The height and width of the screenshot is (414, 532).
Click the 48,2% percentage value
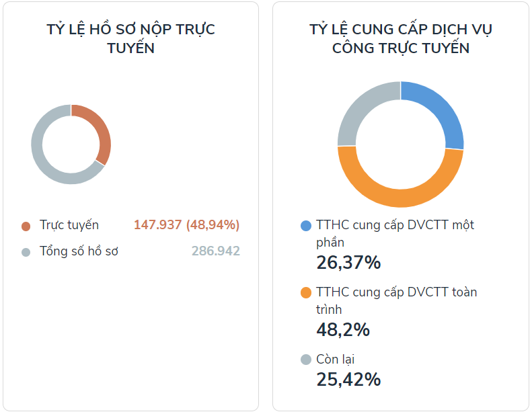(343, 329)
